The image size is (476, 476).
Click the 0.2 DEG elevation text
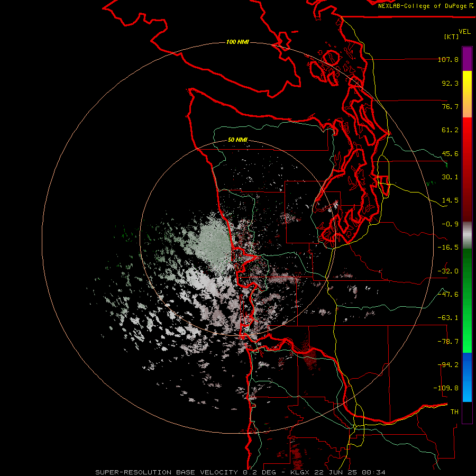coord(260,472)
